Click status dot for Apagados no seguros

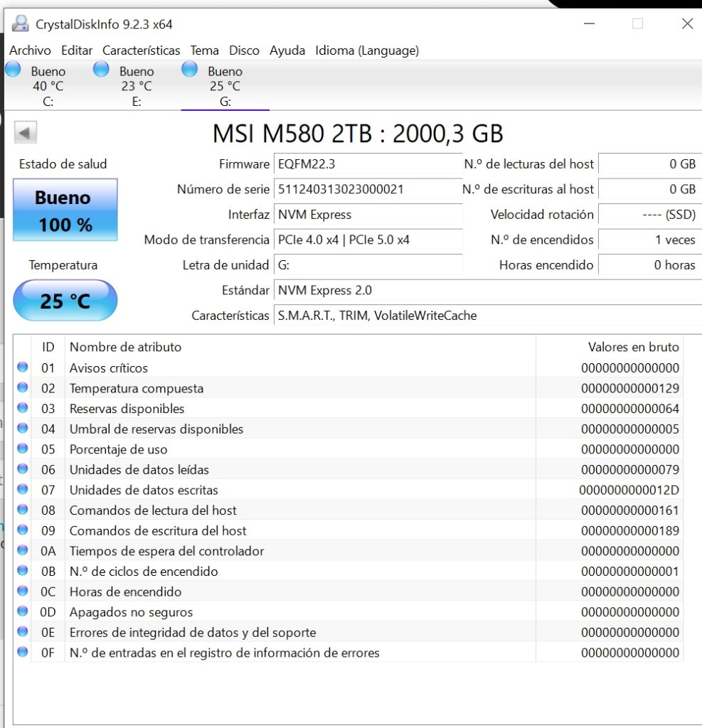pos(22,611)
